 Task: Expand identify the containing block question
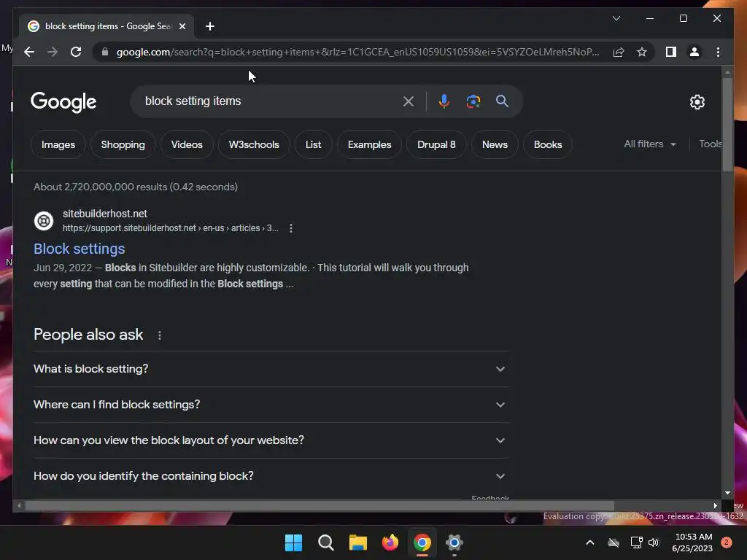(271, 476)
